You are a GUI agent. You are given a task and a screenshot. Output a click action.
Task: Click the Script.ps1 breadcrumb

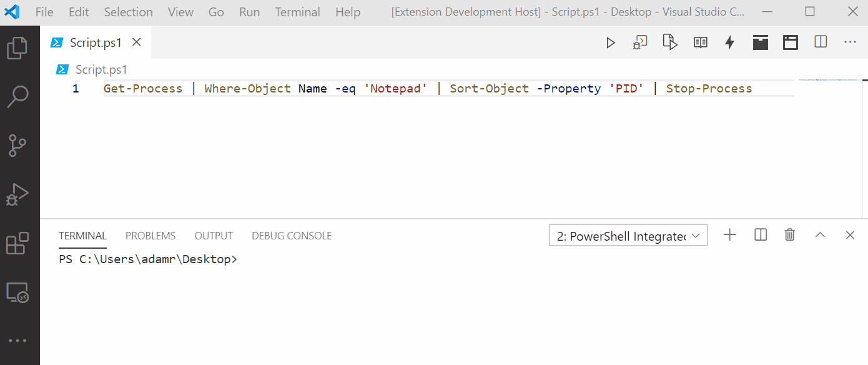tap(101, 69)
